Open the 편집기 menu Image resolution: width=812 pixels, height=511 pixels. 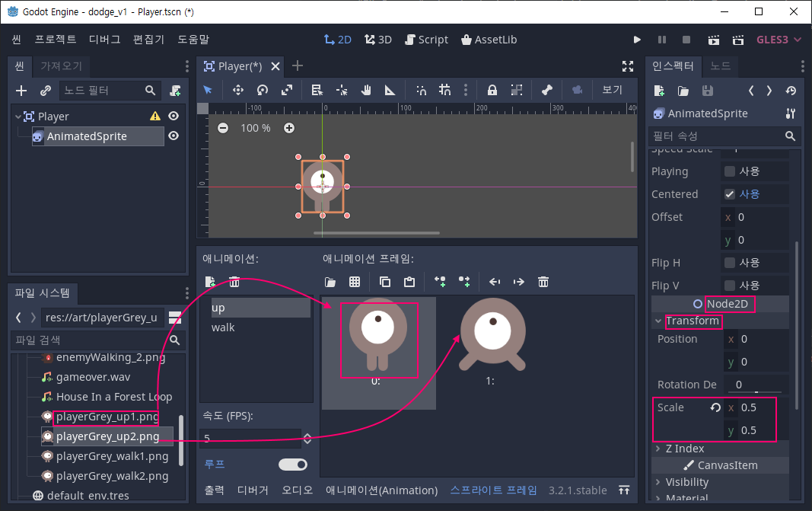click(148, 40)
